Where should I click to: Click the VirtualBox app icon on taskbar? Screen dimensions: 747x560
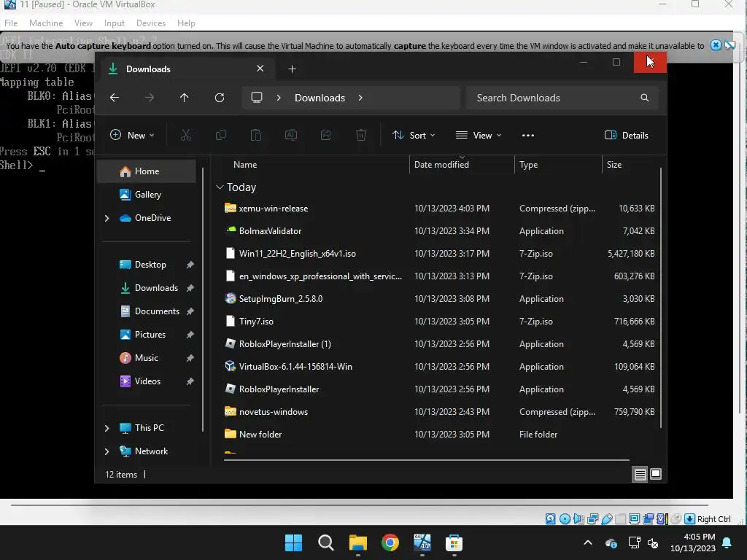pyautogui.click(x=422, y=542)
